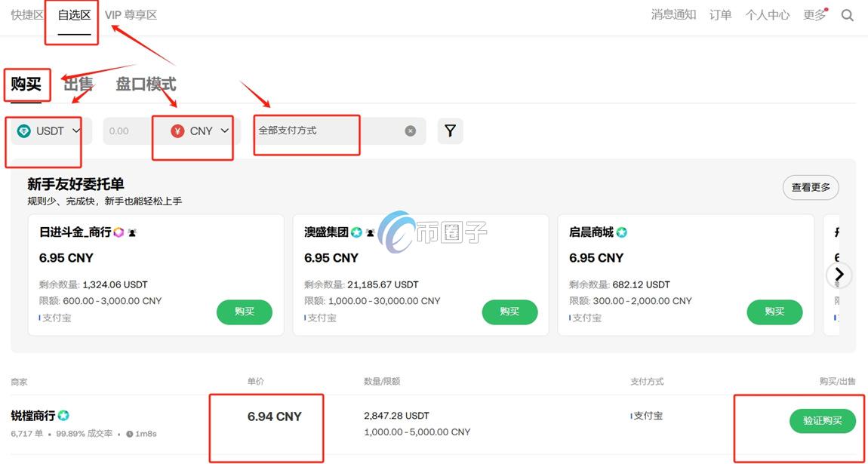
Task: Click the red CNY currency icon
Action: (177, 131)
